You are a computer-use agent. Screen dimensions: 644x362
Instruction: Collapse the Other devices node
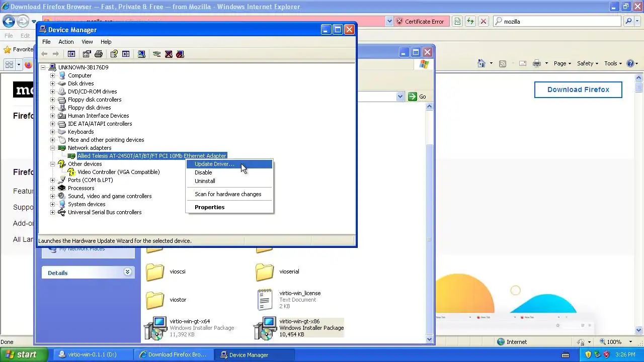(52, 164)
